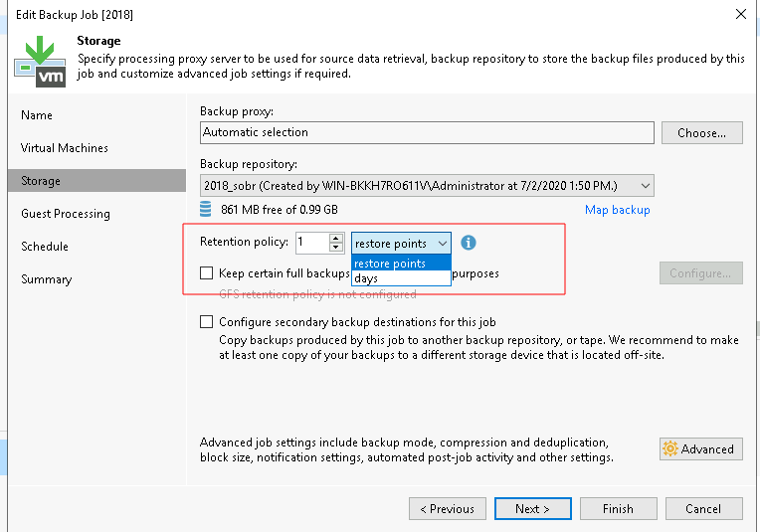Increase retention policy value with up arrow
Image resolution: width=760 pixels, height=532 pixels.
click(x=336, y=238)
